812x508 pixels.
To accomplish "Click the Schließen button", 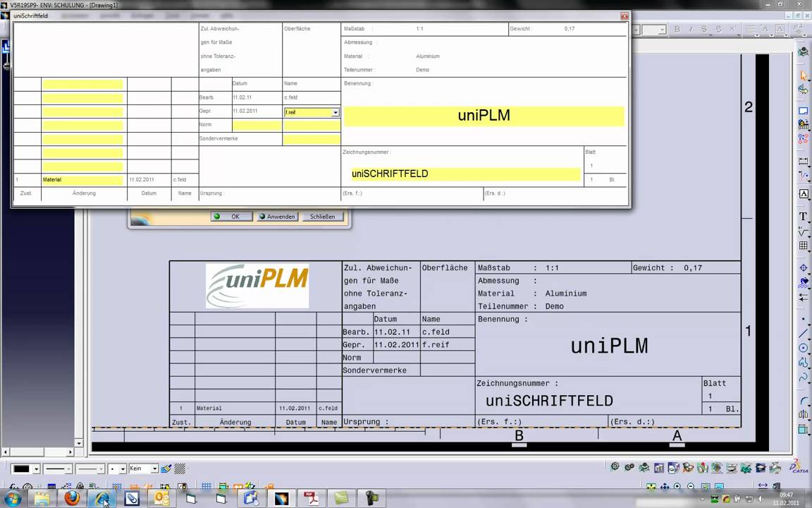I will [323, 217].
